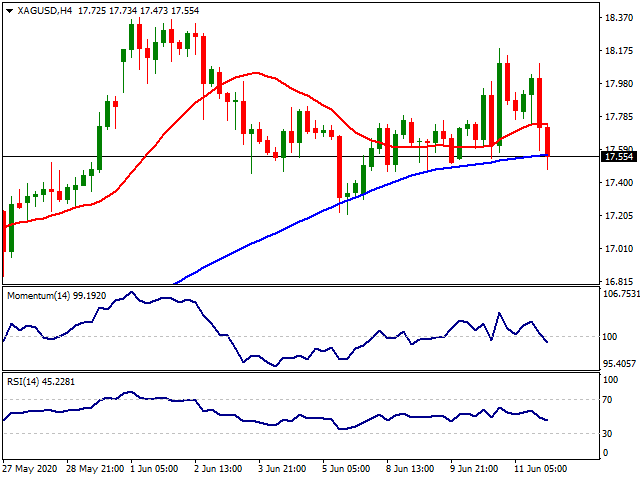The image size is (640, 480).
Task: Click the 17.400 price axis label
Action: click(x=619, y=183)
